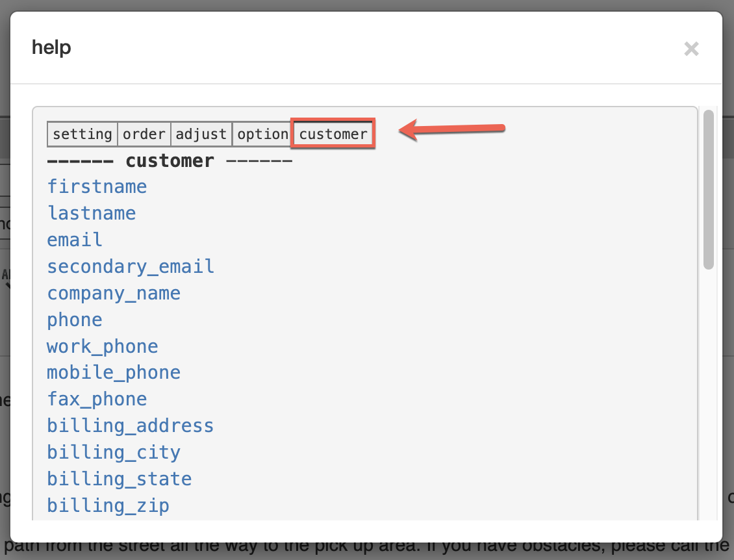The image size is (734, 560).
Task: Select the adjust tab
Action: click(201, 134)
